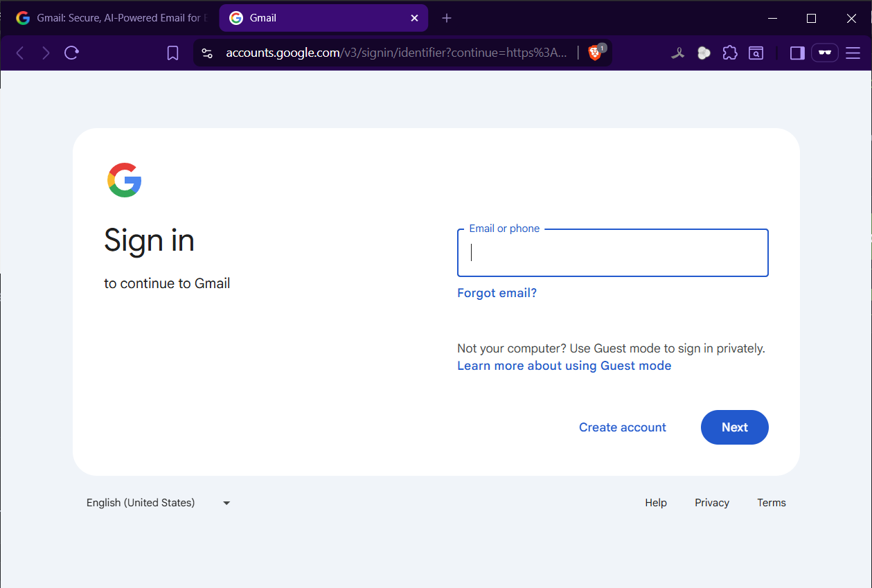Viewport: 872px width, 588px height.
Task: Open a new tab with plus button
Action: click(x=447, y=18)
